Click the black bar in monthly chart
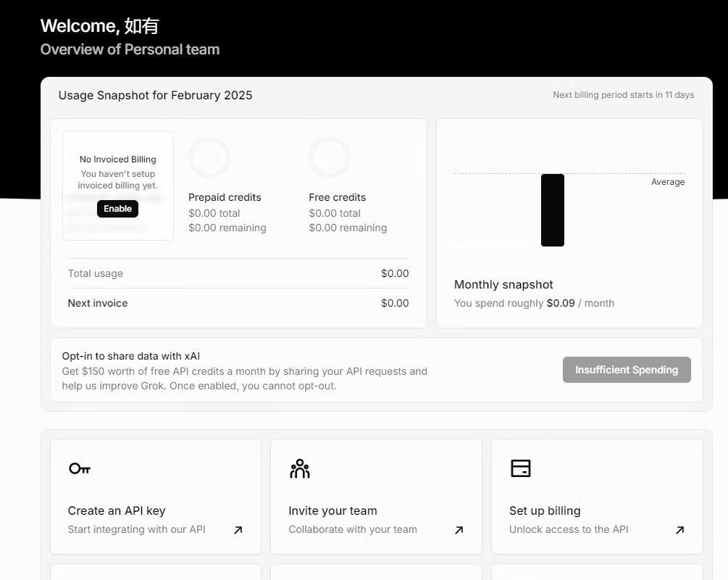Screen dimensions: 728x580 (x=552, y=210)
